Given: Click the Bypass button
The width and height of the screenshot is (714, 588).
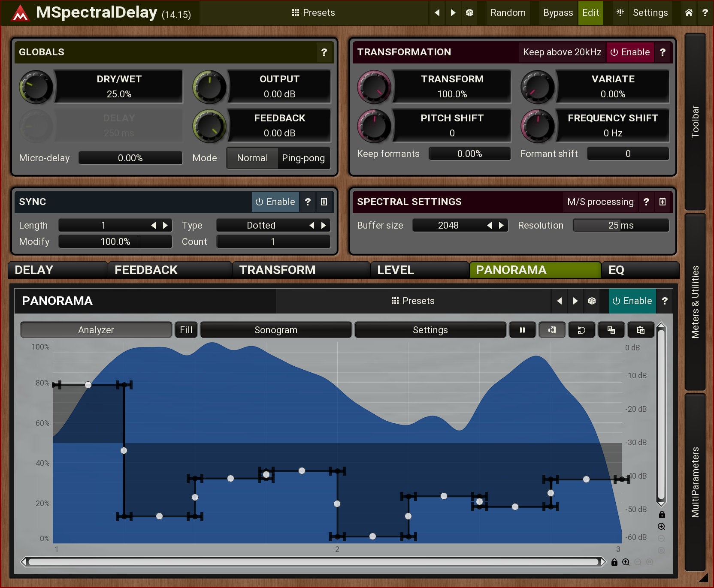Looking at the screenshot, I should 557,13.
